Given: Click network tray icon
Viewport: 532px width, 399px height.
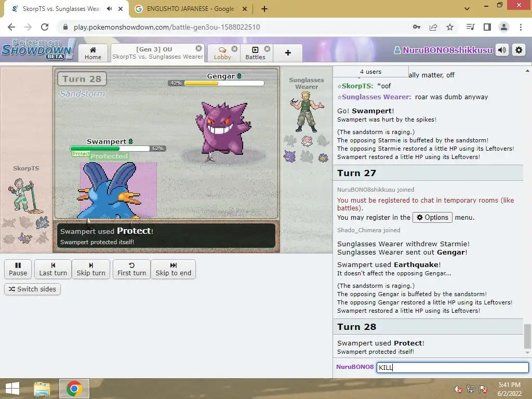Looking at the screenshot, I should point(471,389).
